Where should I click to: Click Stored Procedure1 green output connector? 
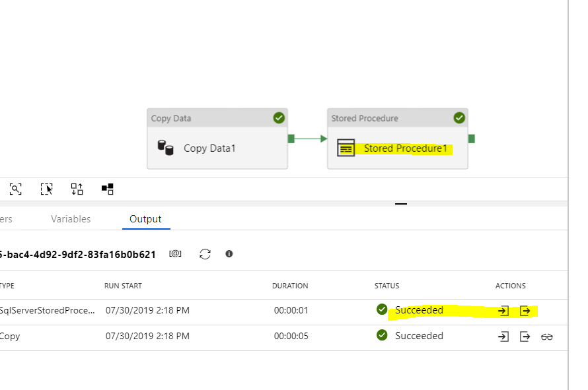tap(472, 139)
